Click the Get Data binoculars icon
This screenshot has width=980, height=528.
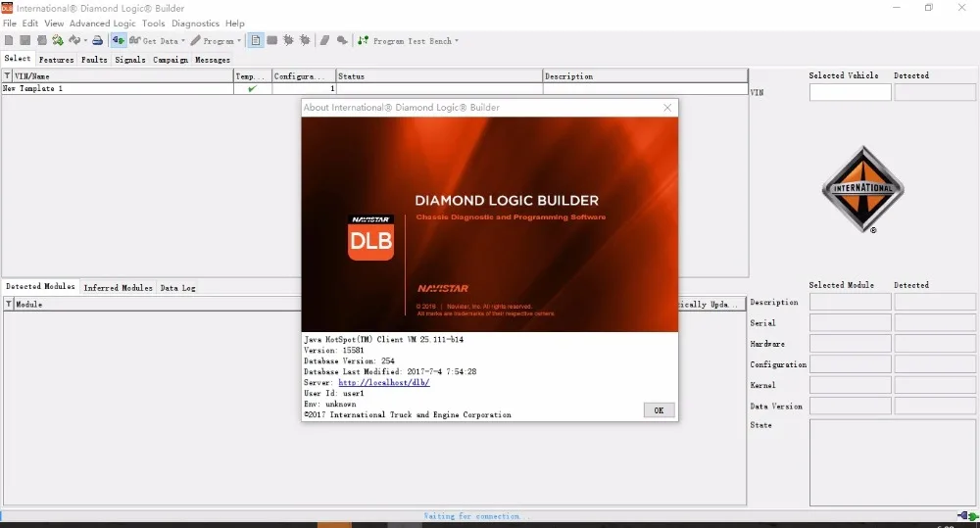pos(134,40)
